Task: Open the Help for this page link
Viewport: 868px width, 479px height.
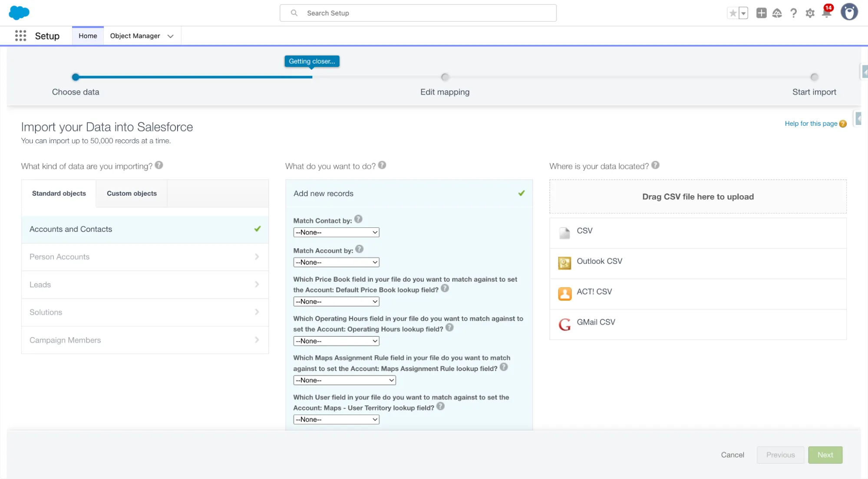Action: (811, 124)
